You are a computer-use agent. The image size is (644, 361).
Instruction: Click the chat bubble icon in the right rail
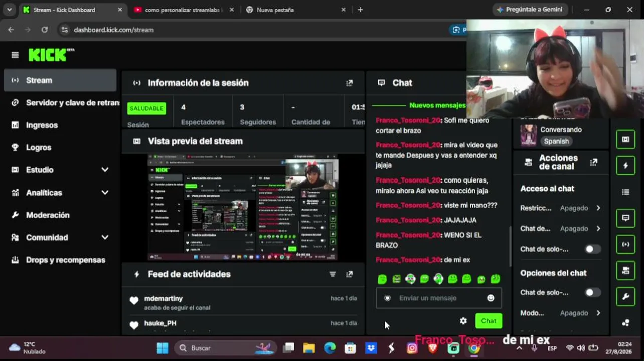(x=625, y=218)
